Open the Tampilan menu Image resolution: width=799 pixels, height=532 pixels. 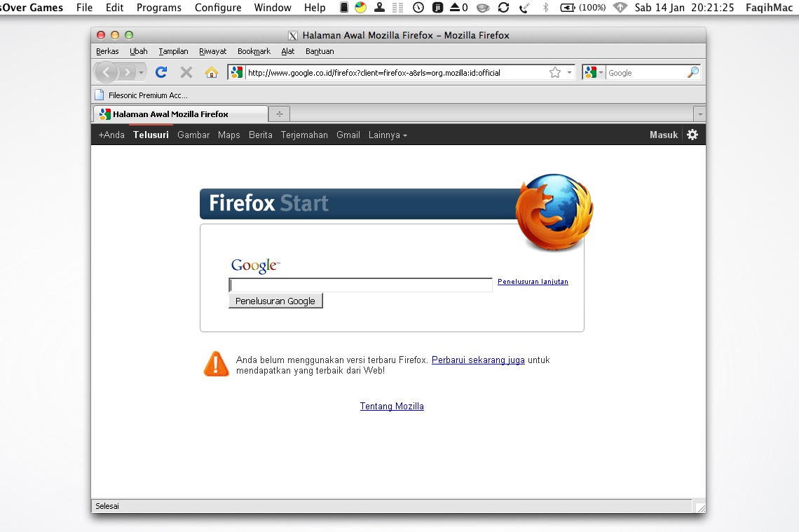173,51
